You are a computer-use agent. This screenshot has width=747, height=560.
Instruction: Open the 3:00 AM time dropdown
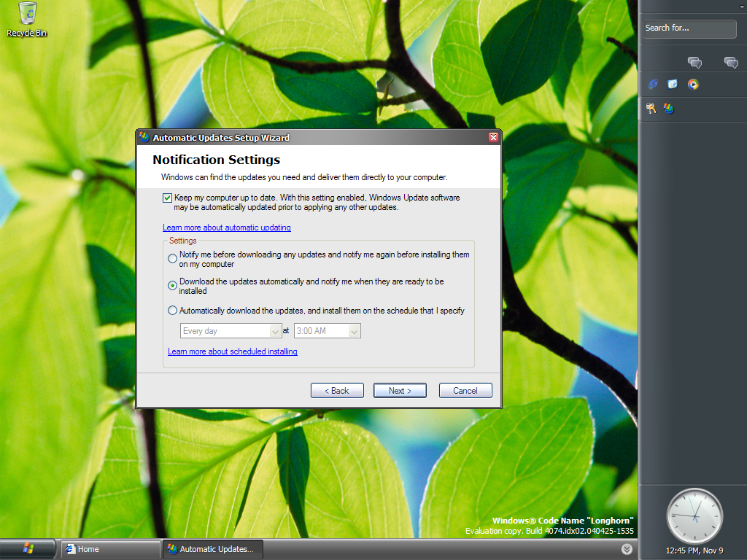point(328,331)
